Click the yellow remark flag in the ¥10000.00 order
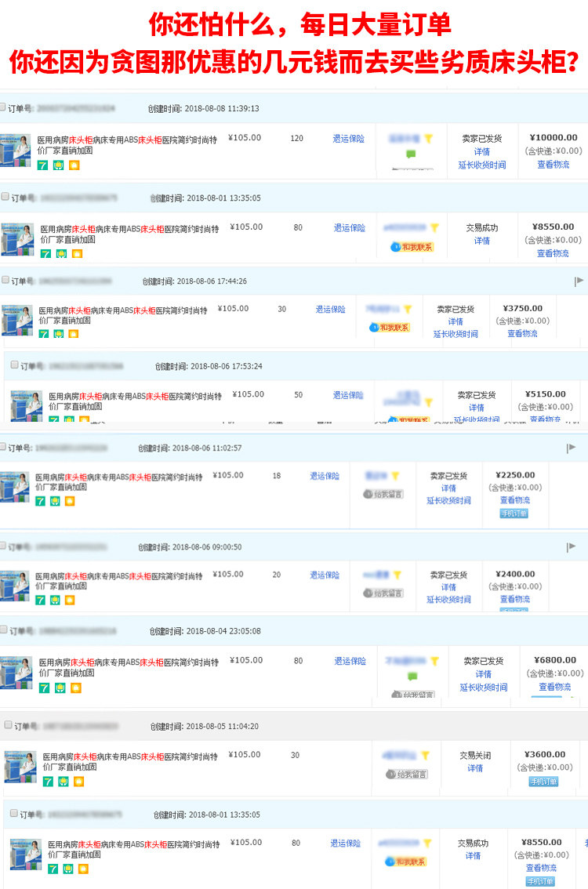The height and width of the screenshot is (889, 588). tap(429, 138)
